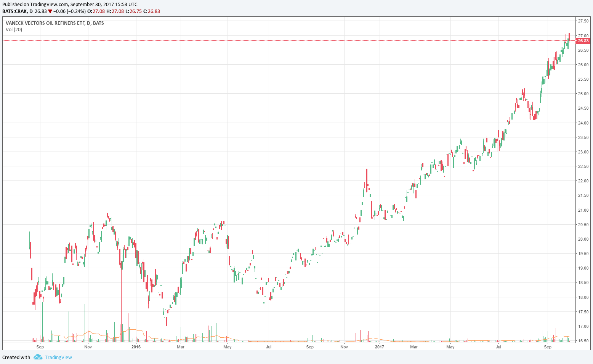Open the TradingView link at bottom left

(58, 358)
